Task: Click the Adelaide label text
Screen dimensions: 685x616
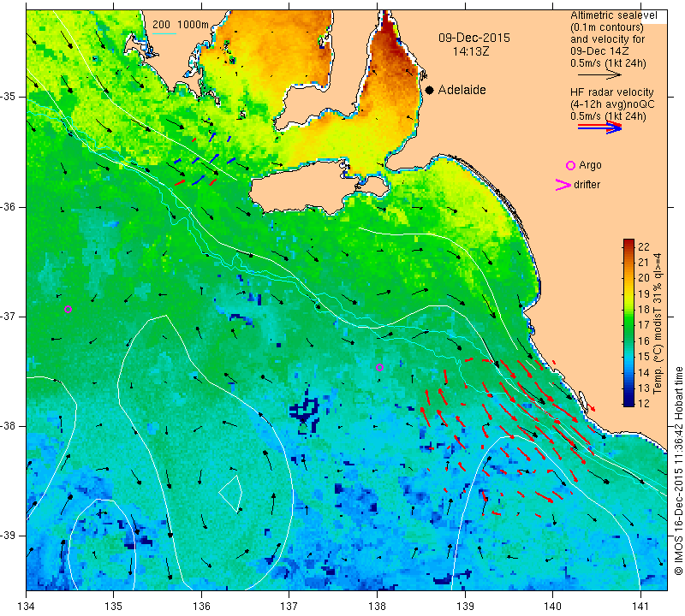Action: pos(462,90)
